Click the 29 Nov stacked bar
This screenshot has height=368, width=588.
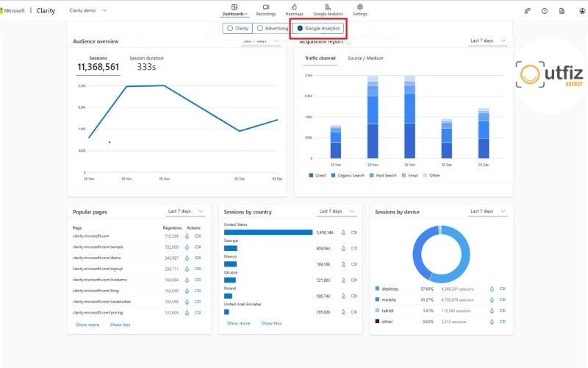(x=373, y=117)
